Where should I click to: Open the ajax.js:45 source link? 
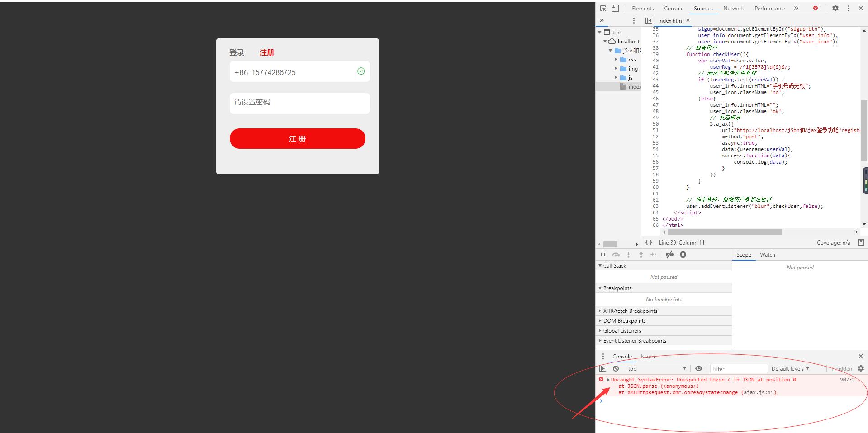point(759,392)
